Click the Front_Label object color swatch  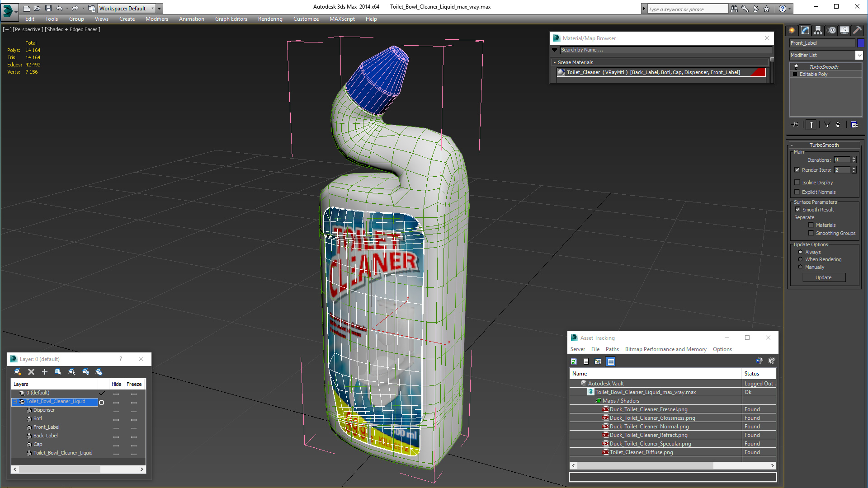tap(861, 43)
